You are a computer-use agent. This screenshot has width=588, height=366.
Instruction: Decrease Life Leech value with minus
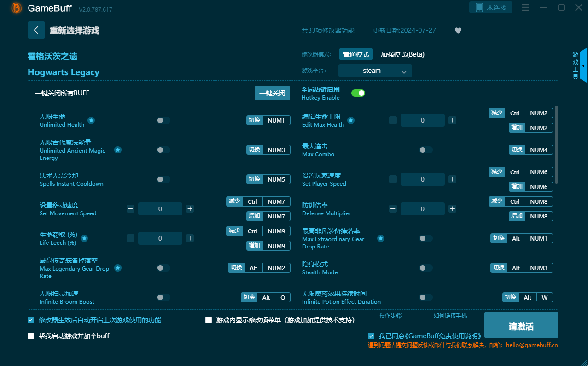click(130, 238)
